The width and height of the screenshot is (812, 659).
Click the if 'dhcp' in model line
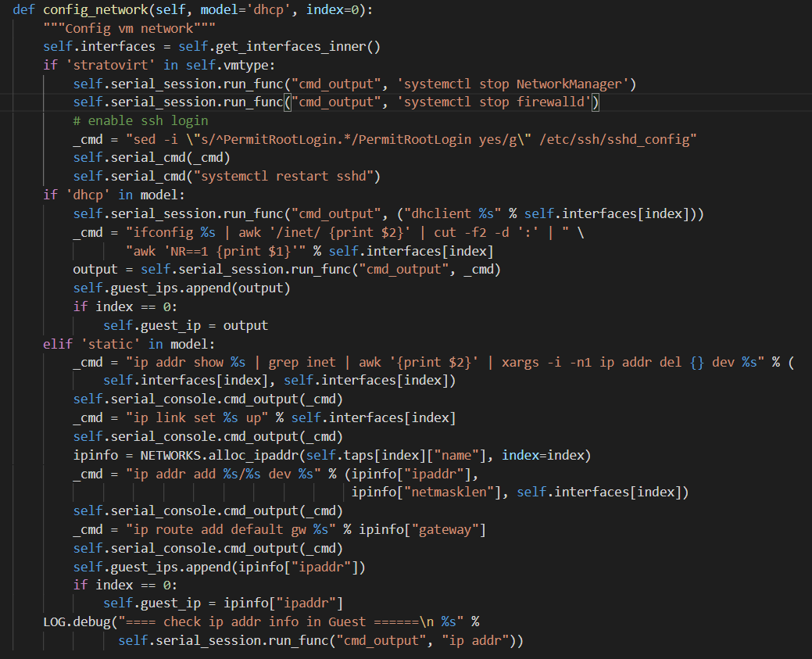click(x=114, y=195)
